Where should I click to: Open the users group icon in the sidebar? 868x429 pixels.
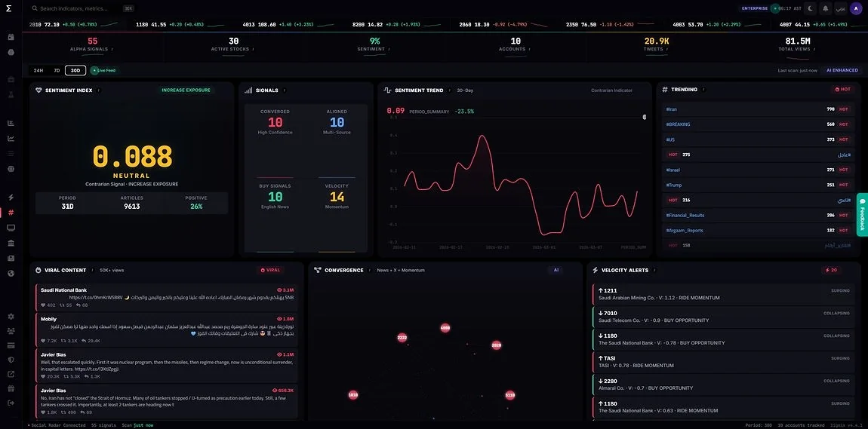pyautogui.click(x=11, y=330)
